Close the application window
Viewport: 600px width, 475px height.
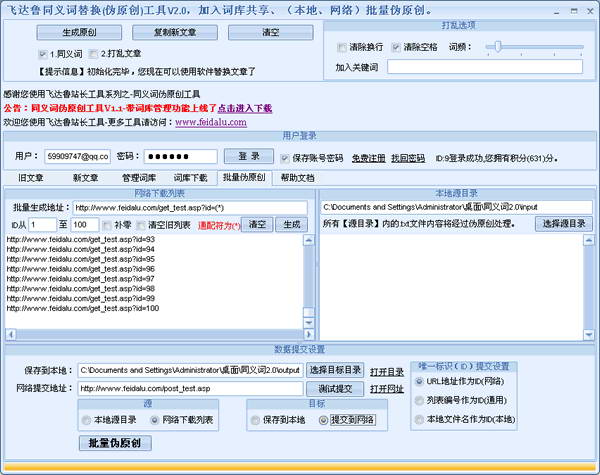[590, 11]
